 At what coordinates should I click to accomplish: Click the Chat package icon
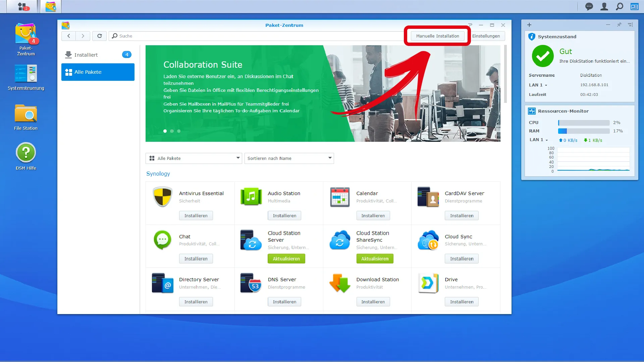(162, 240)
